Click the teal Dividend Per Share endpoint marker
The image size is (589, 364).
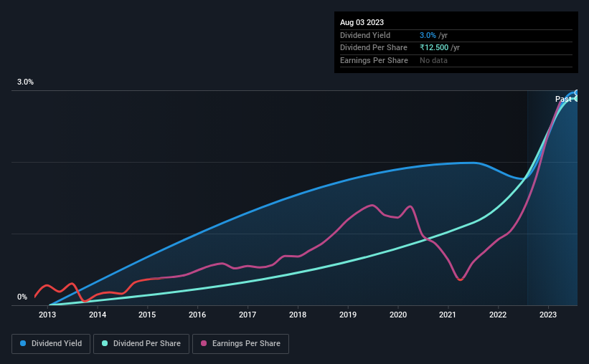coord(576,99)
